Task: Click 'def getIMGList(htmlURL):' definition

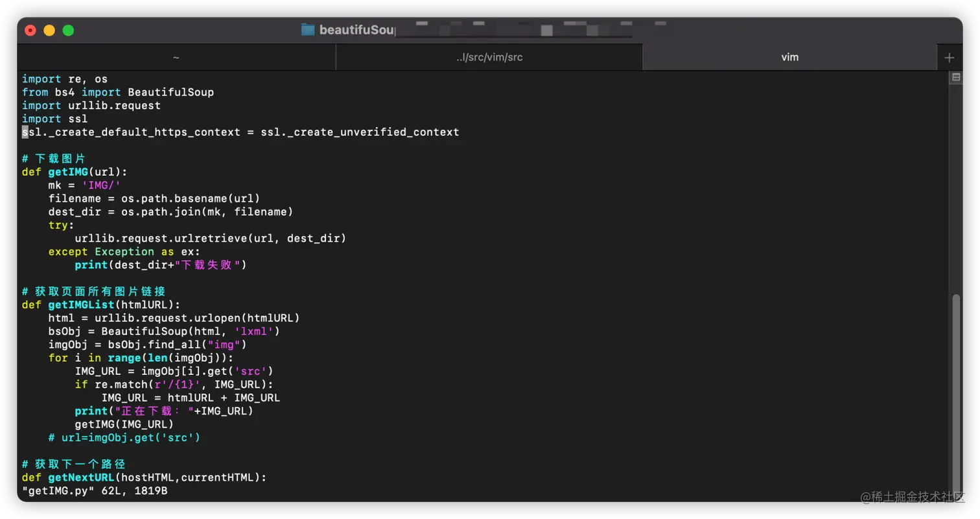Action: 101,305
